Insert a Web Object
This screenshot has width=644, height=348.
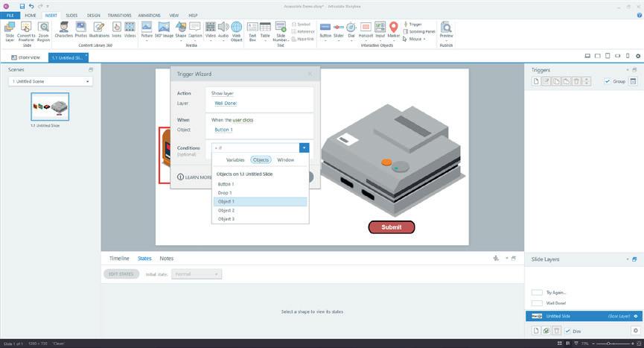pos(237,31)
